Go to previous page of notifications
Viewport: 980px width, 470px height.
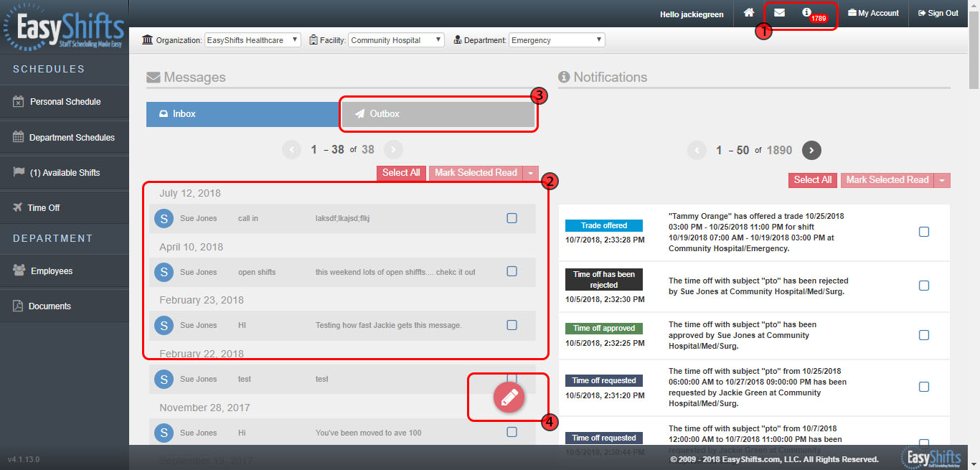pos(697,150)
